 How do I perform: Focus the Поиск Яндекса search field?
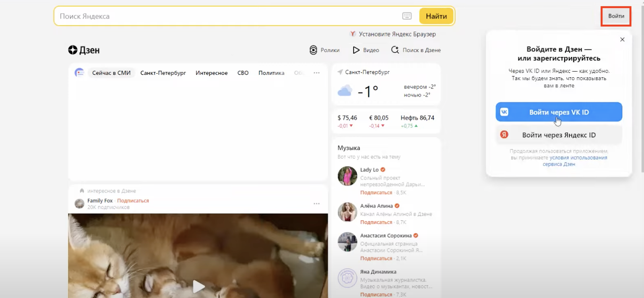coord(225,16)
